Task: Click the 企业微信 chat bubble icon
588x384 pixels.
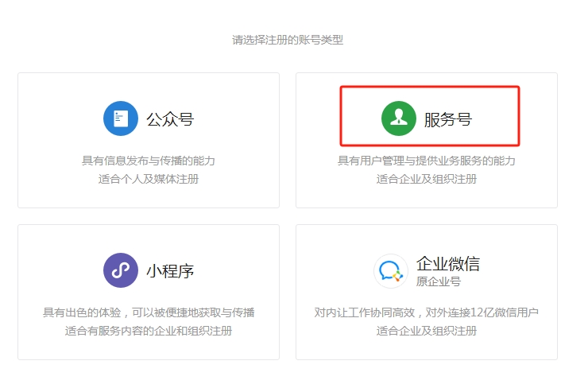Action: 390,271
